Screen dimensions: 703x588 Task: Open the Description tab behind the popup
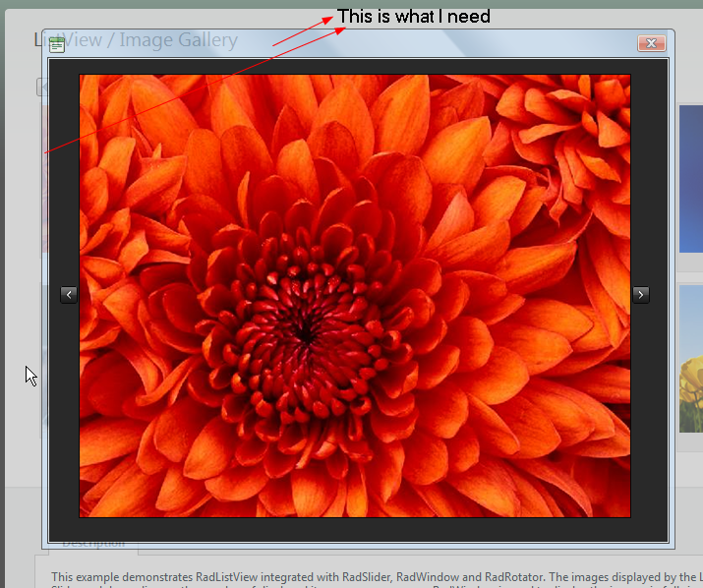click(93, 544)
